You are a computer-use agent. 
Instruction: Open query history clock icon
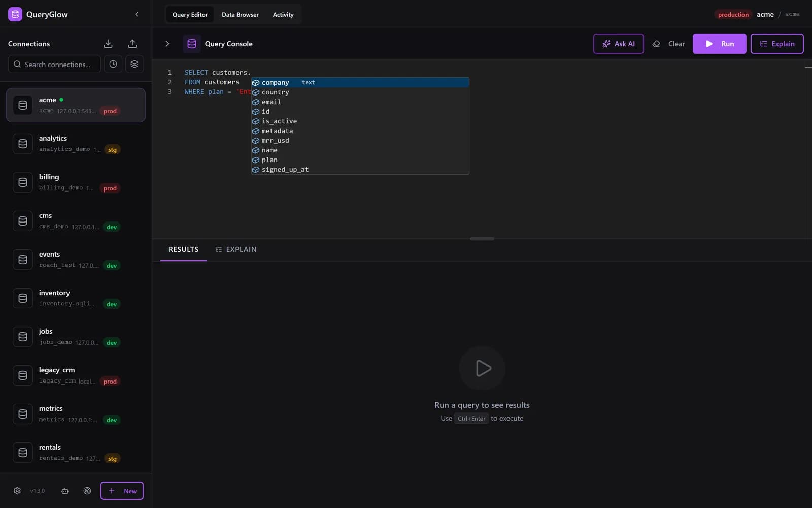click(113, 64)
